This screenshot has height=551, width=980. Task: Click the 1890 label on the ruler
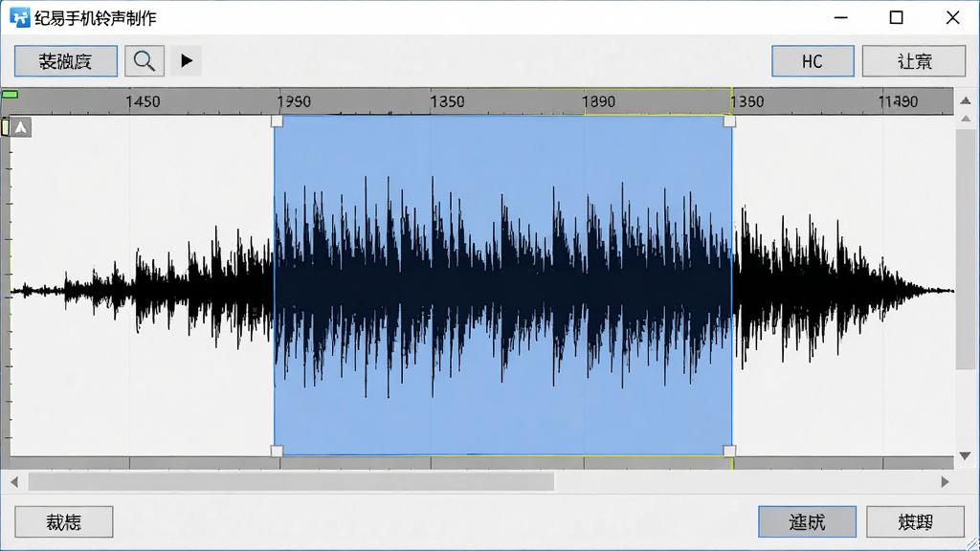click(599, 101)
